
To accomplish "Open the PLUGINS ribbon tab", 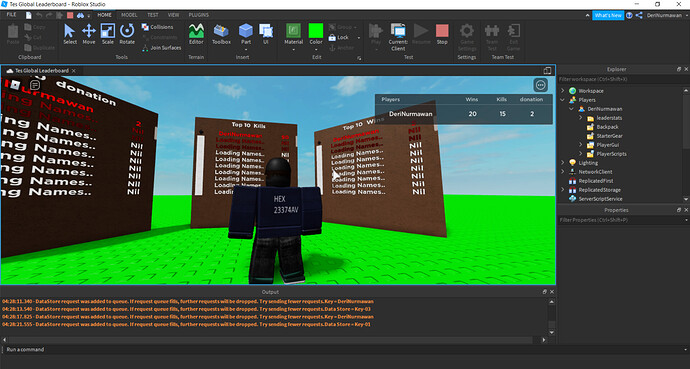I will point(198,15).
